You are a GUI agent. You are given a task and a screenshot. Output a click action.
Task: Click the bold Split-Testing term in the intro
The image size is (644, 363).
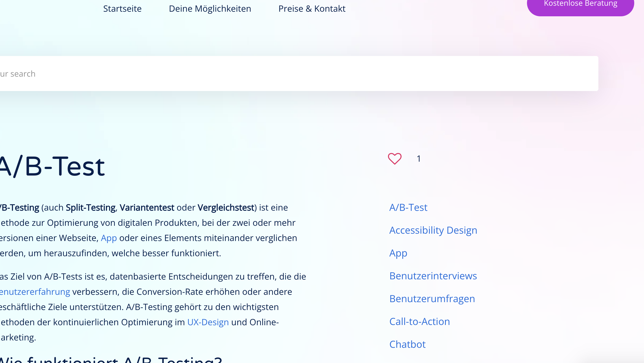click(x=90, y=208)
